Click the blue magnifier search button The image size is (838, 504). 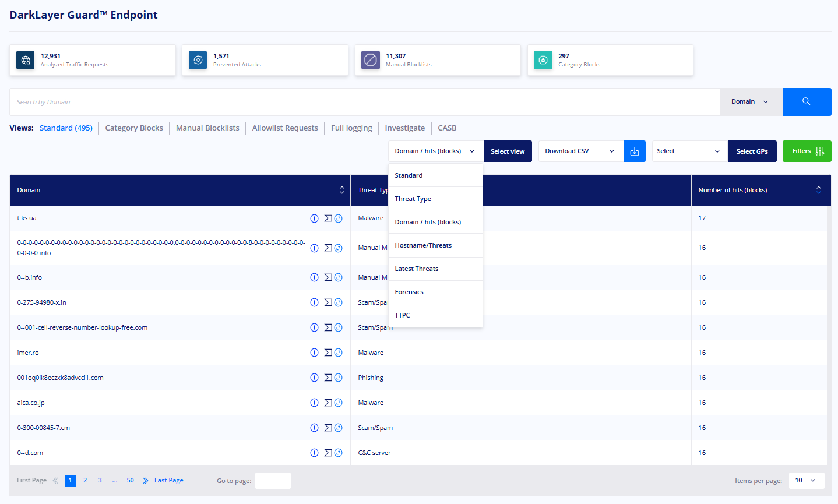point(807,102)
